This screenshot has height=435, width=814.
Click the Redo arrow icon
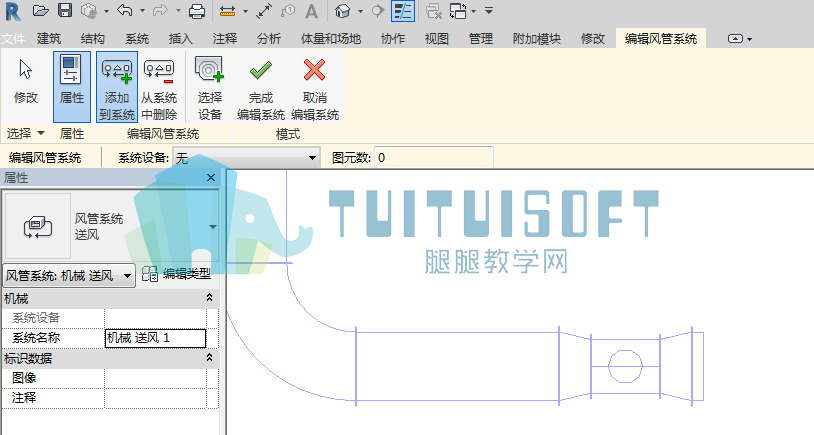click(x=160, y=10)
